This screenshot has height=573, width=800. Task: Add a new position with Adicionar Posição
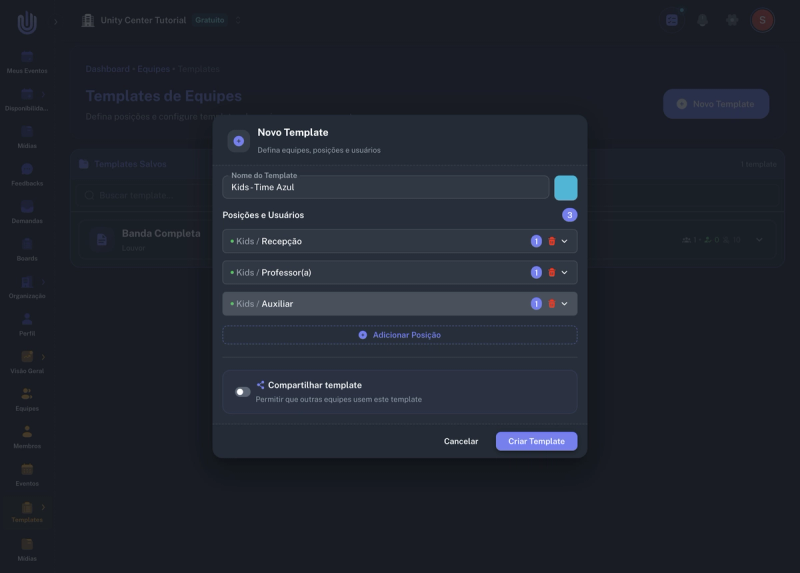(400, 335)
